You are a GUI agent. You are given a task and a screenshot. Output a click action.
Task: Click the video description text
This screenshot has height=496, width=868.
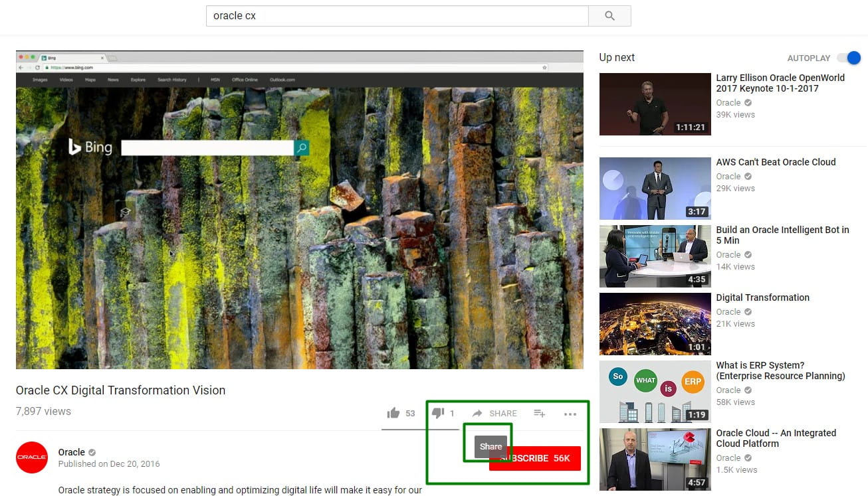(240, 490)
